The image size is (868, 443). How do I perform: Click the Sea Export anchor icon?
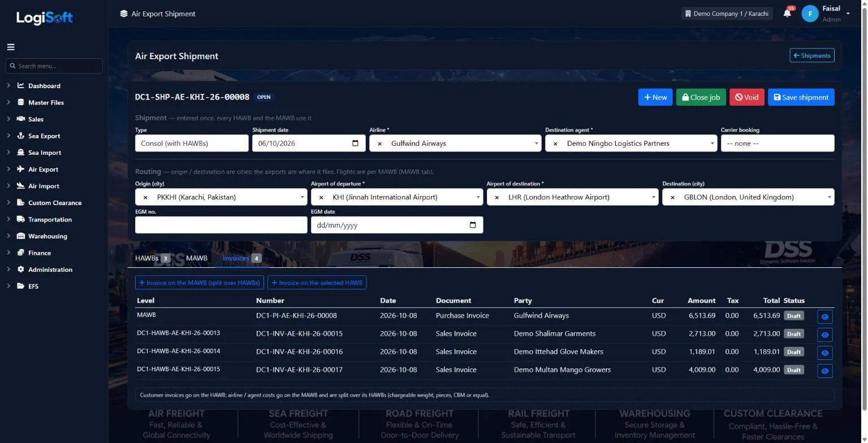21,136
